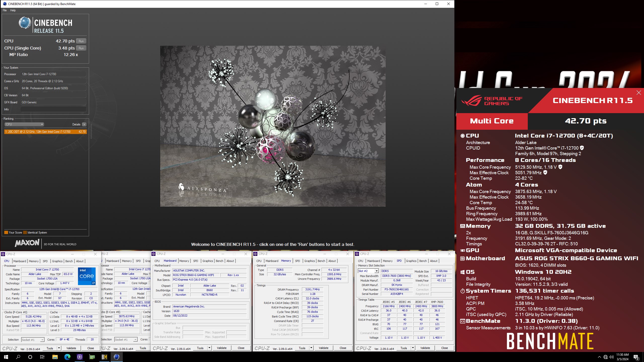Viewport: 644px width, 362px height.
Task: Switch to BenchMate BM taskbar icon
Action: (104, 357)
